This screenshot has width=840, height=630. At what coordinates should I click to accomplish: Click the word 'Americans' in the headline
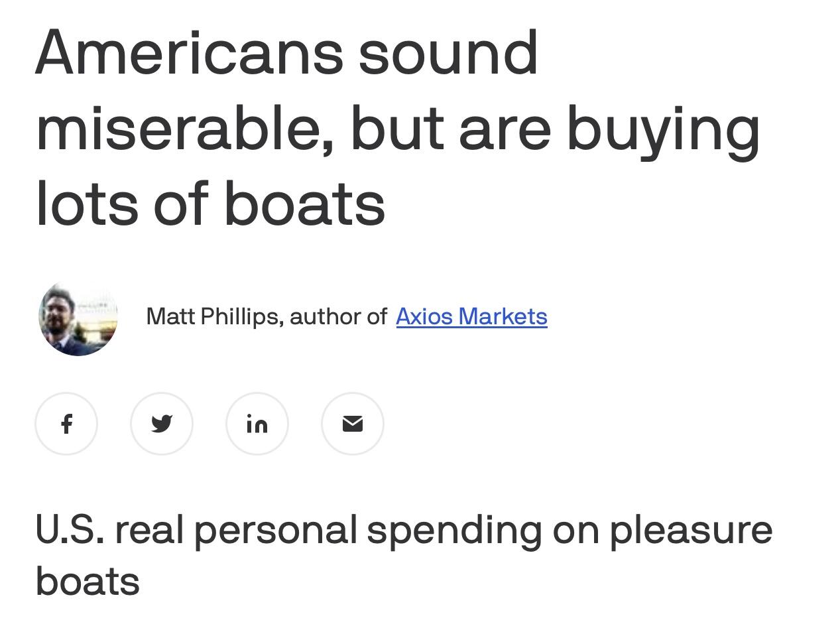click(x=190, y=52)
